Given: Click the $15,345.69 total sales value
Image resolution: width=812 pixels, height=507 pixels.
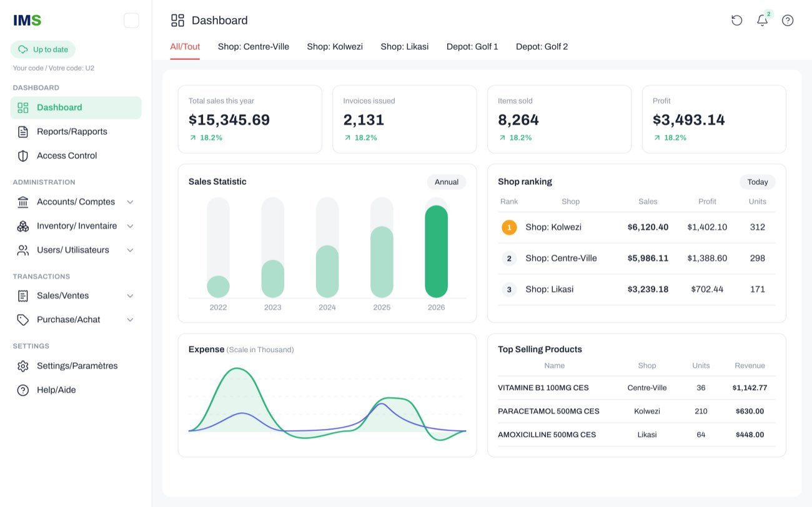Looking at the screenshot, I should [x=229, y=120].
